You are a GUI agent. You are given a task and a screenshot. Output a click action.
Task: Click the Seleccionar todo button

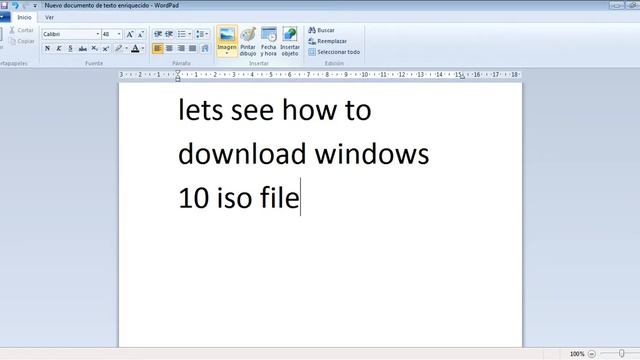(x=334, y=52)
